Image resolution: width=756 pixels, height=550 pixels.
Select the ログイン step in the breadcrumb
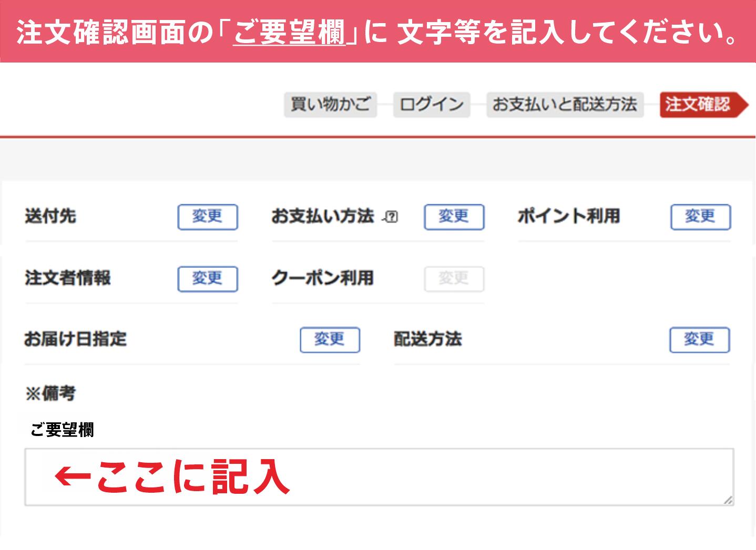[x=431, y=105]
